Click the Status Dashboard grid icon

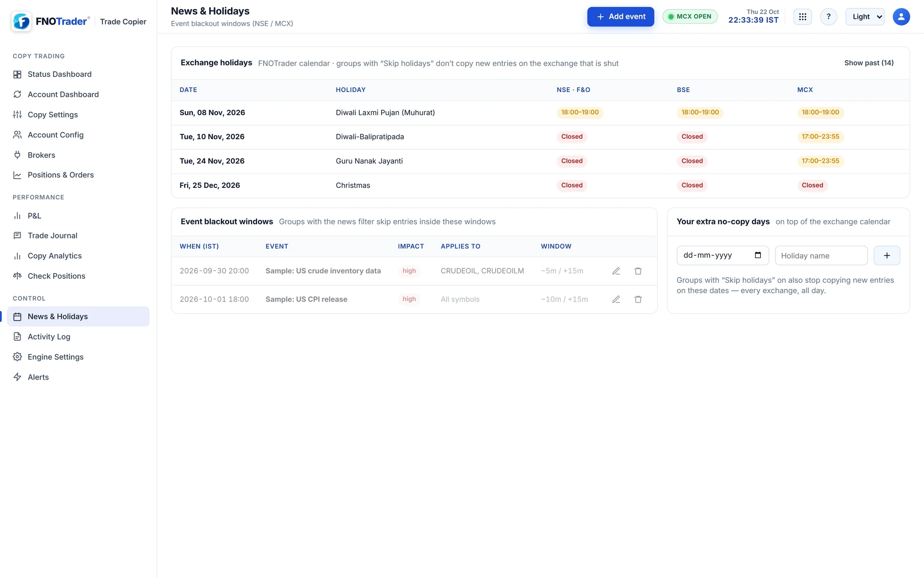pyautogui.click(x=17, y=74)
